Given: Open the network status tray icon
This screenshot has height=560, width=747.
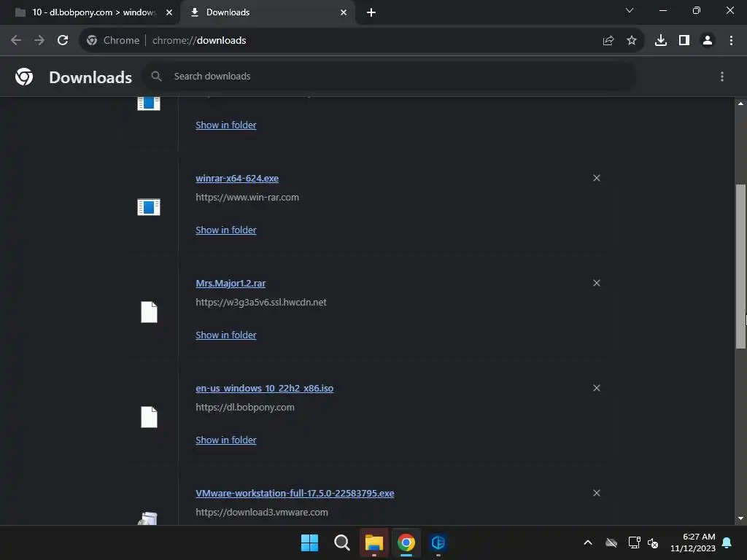Looking at the screenshot, I should [x=634, y=542].
